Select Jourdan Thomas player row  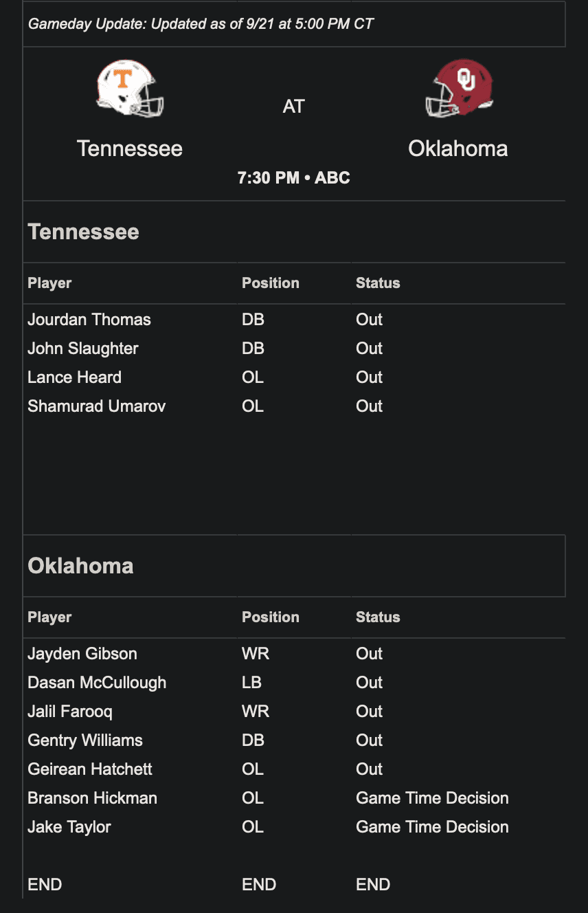pyautogui.click(x=89, y=320)
